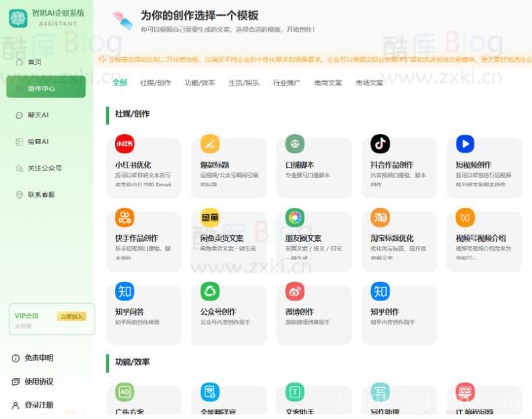Screen dimensions: 532x419
Task: Click the 朋友圈文案 colorful lens icon
Action: tap(295, 218)
